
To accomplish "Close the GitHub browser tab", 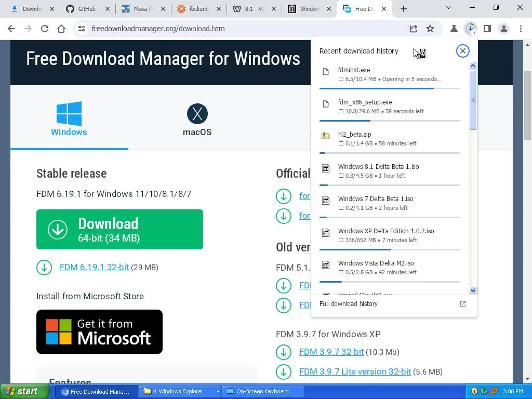I will pyautogui.click(x=107, y=9).
